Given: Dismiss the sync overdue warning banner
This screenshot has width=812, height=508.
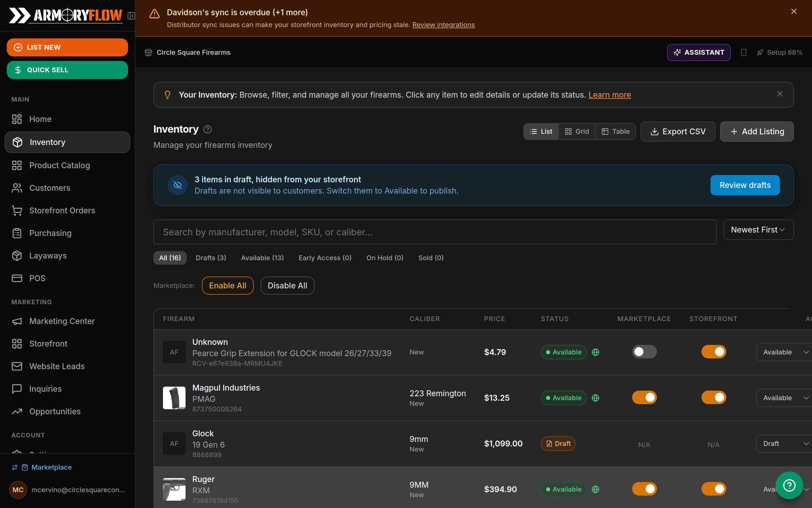Looking at the screenshot, I should [794, 11].
